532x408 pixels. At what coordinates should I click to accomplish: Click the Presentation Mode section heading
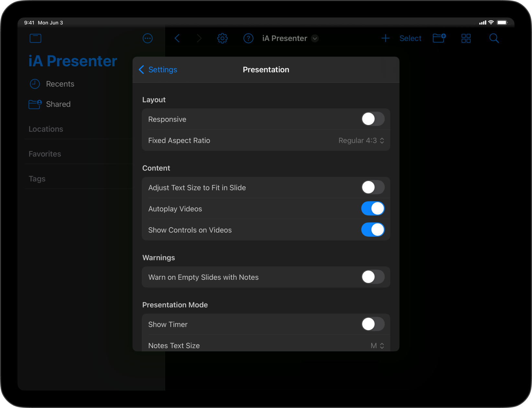175,305
